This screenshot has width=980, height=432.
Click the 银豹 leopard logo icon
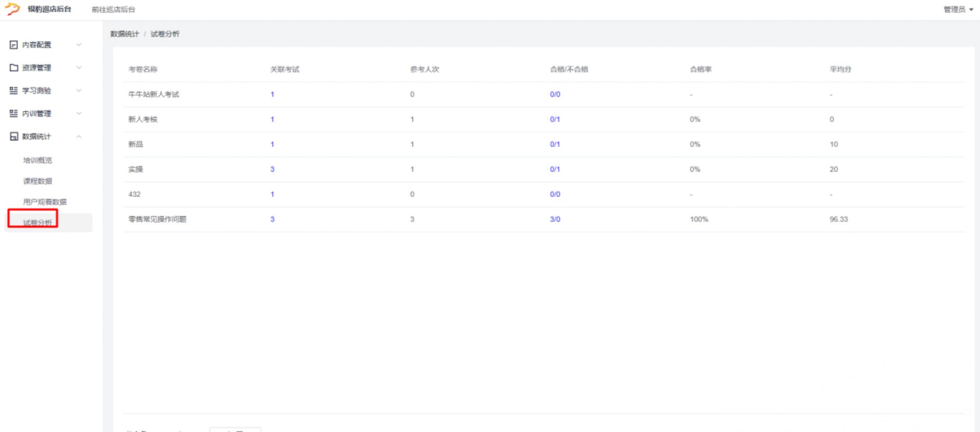12,9
